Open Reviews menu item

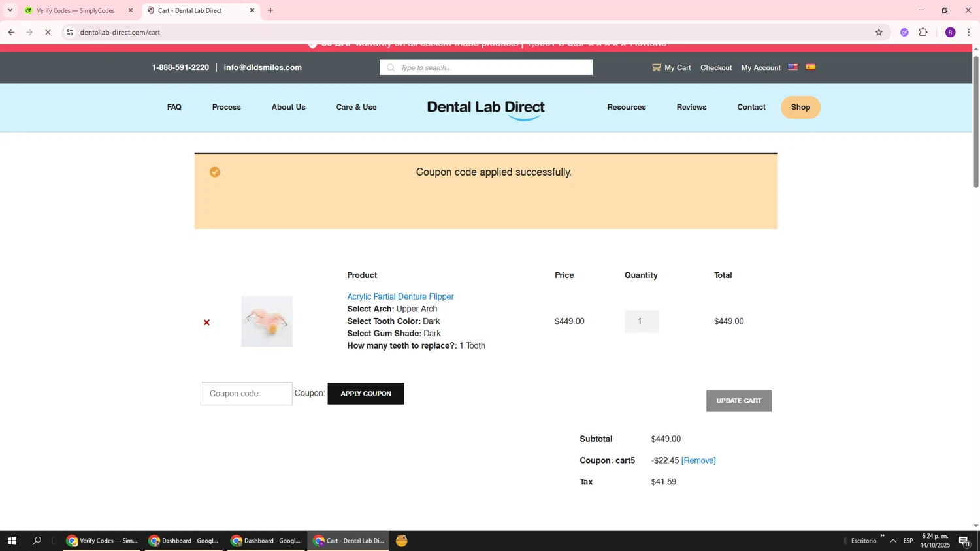click(691, 107)
